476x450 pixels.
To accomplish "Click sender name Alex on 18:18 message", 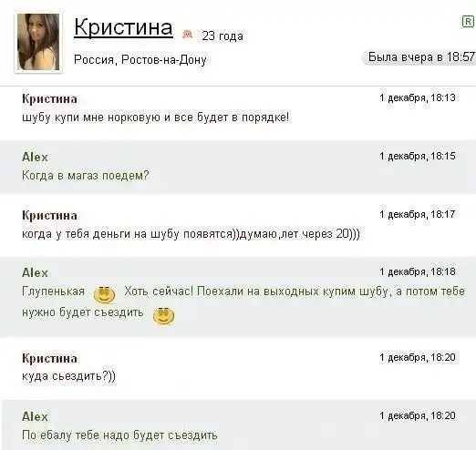I will click(x=35, y=272).
